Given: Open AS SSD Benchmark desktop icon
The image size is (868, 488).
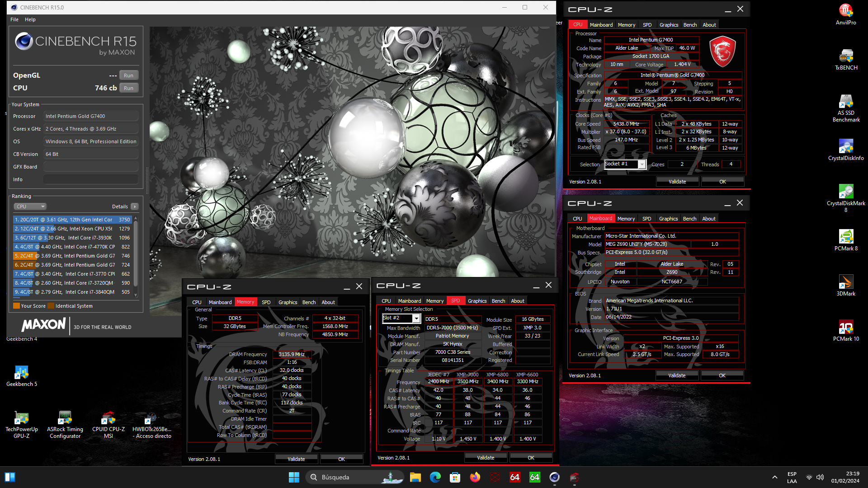Looking at the screenshot, I should [845, 108].
